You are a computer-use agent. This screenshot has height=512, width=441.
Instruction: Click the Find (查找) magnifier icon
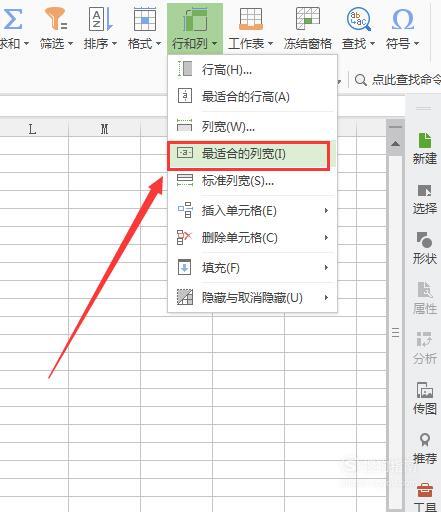pos(359,19)
